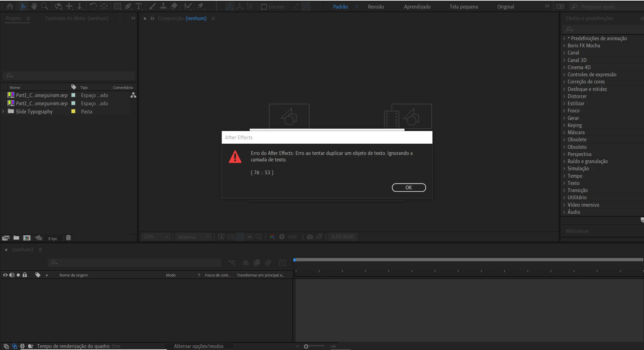Screen dimensions: 644x350
Task: Expand the Slide Typography folder
Action: point(3,111)
